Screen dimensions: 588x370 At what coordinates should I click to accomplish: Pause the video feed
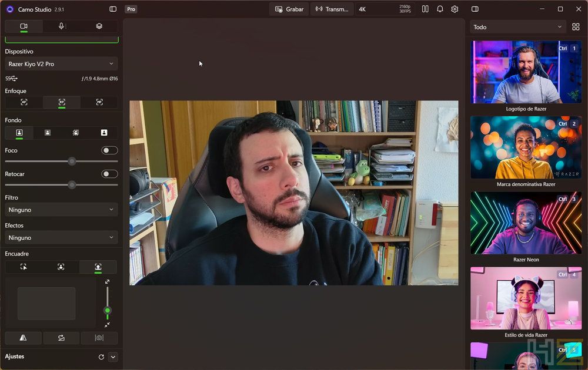point(425,9)
